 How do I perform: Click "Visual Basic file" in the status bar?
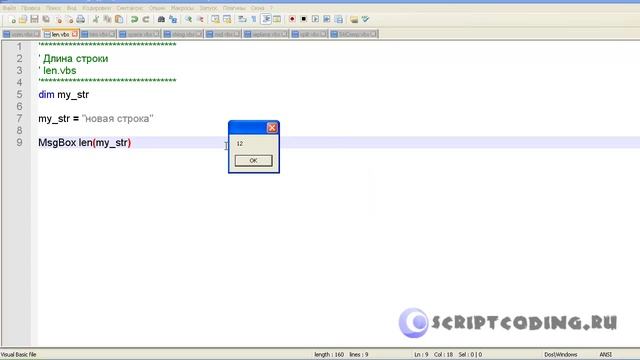pyautogui.click(x=19, y=354)
